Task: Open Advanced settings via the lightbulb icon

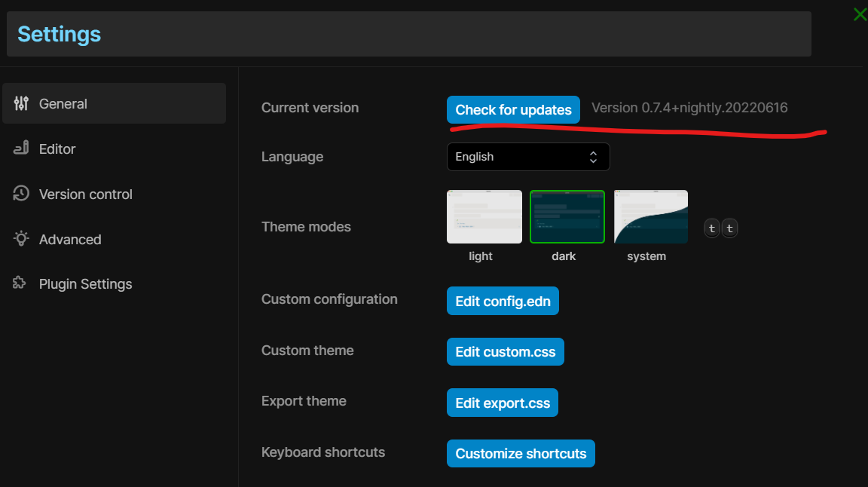Action: click(21, 239)
